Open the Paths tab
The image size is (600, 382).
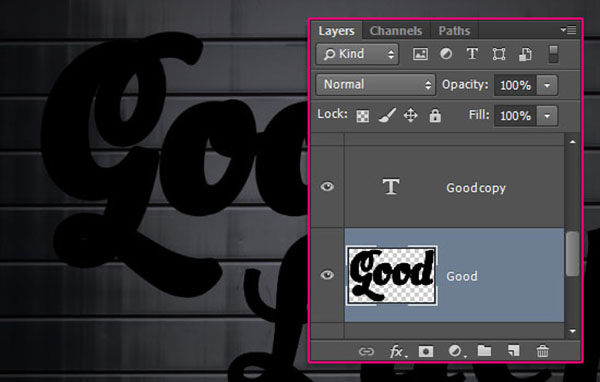pos(454,31)
